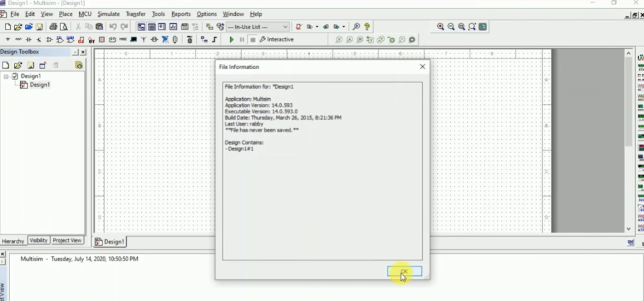Place an analog op-amp component

pos(49,40)
